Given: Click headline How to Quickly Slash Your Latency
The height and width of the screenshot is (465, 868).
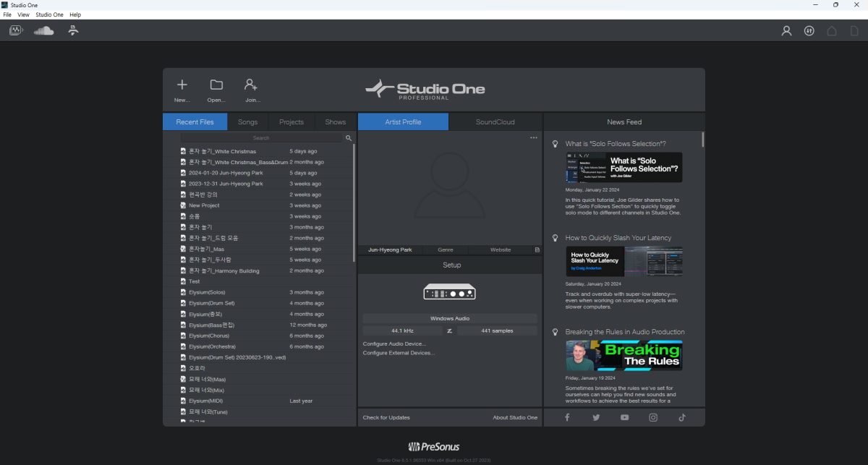Looking at the screenshot, I should tap(618, 238).
